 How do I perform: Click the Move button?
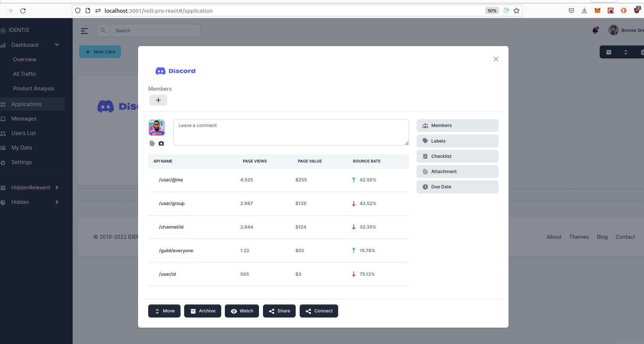point(164,311)
